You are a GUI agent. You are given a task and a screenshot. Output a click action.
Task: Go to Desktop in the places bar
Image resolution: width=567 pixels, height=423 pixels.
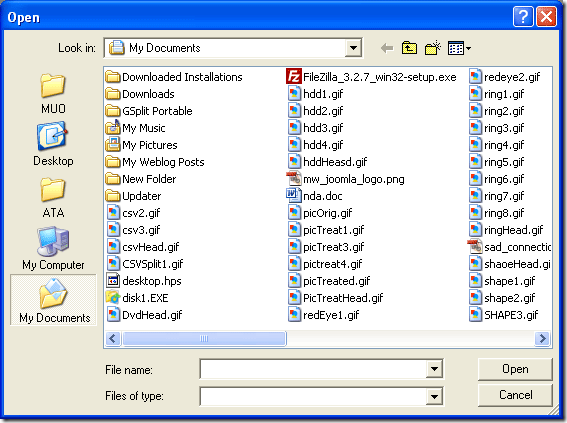pyautogui.click(x=53, y=145)
